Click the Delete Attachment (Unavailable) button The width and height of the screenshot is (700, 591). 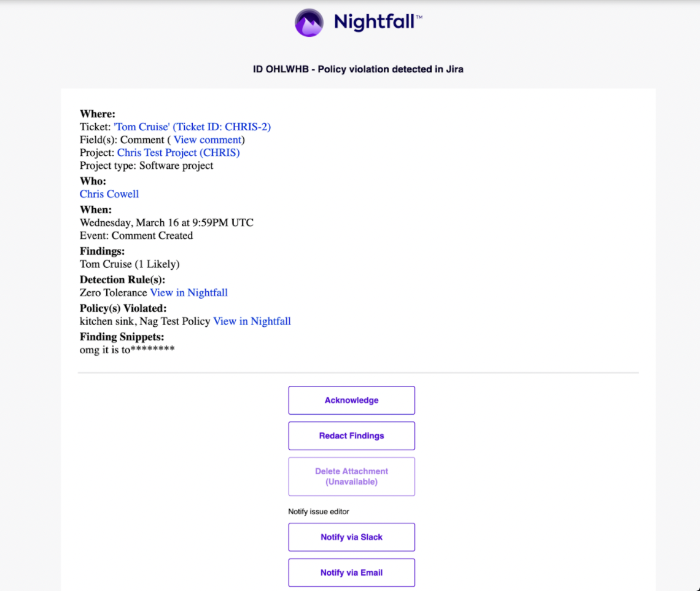[352, 477]
